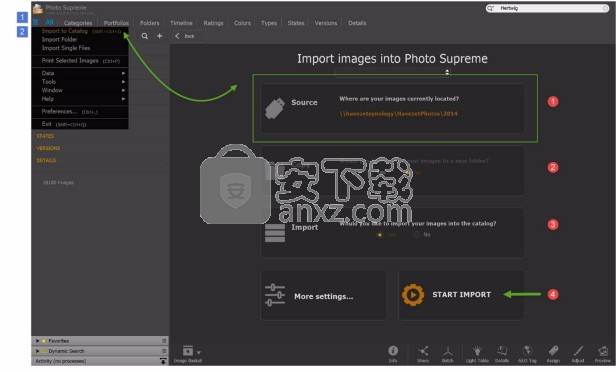This screenshot has width=616, height=372.
Task: Expand the Window submenu
Action: (x=80, y=90)
